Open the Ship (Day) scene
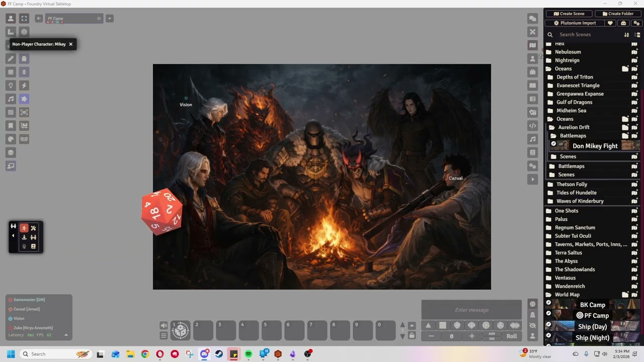The image size is (644, 362). pos(593,327)
